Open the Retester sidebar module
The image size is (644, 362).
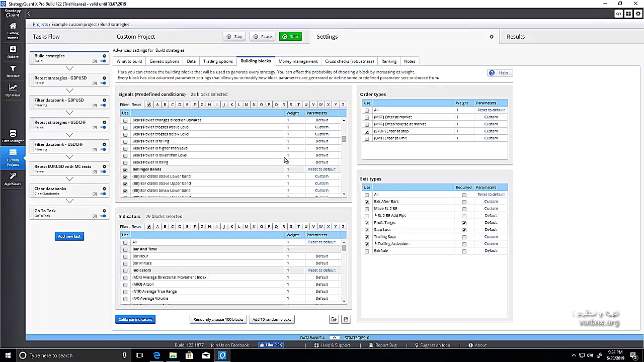[x=13, y=71]
